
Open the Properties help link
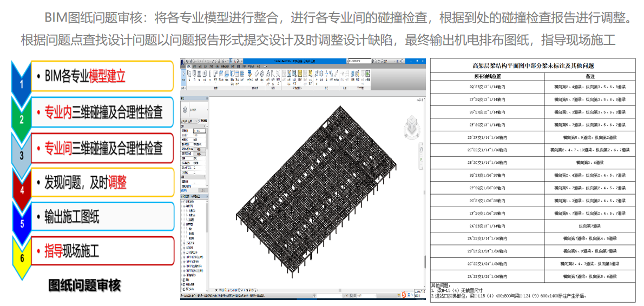pos(184,190)
